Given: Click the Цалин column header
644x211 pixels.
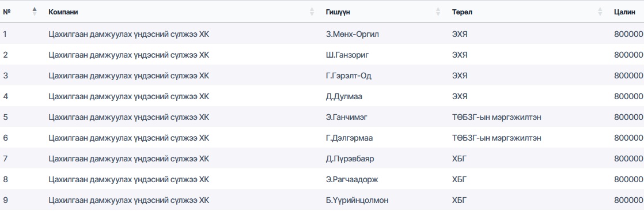Looking at the screenshot, I should pos(624,12).
